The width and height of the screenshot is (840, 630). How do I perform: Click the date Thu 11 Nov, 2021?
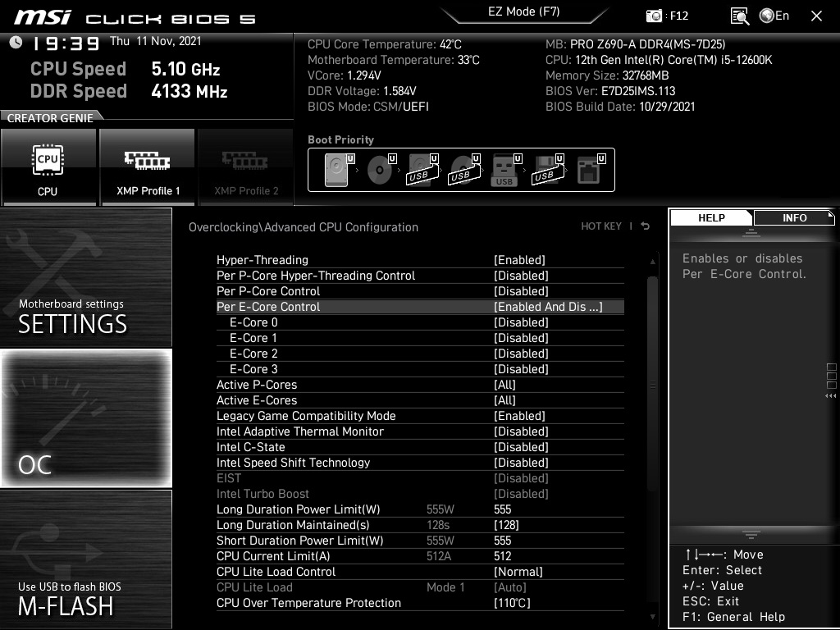coord(155,41)
